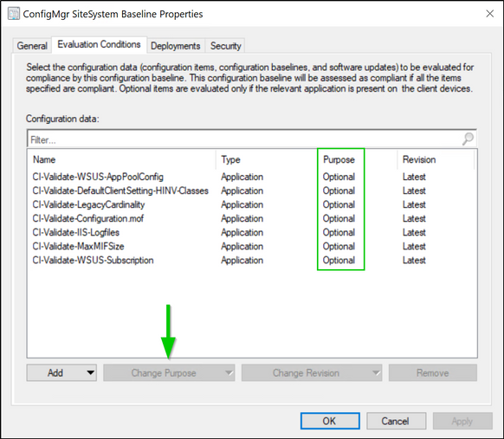Screen dimensions: 504x439
Task: Open the Change Revision dropdown
Action: point(312,373)
